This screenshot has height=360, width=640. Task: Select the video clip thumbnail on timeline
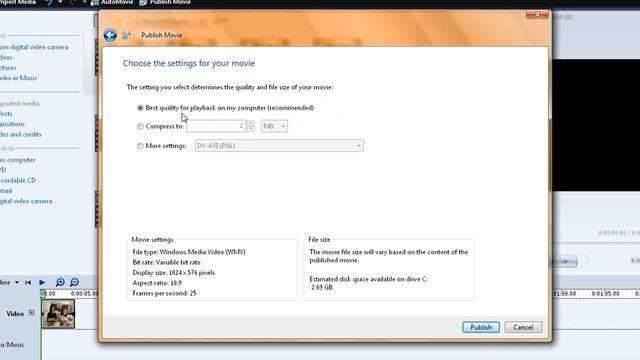pos(58,314)
